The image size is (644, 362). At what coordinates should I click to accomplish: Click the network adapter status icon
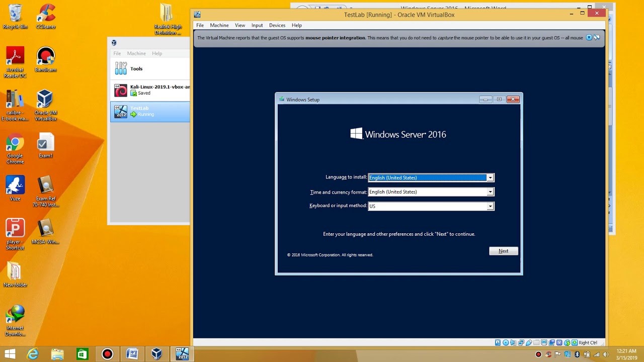pyautogui.click(x=521, y=342)
